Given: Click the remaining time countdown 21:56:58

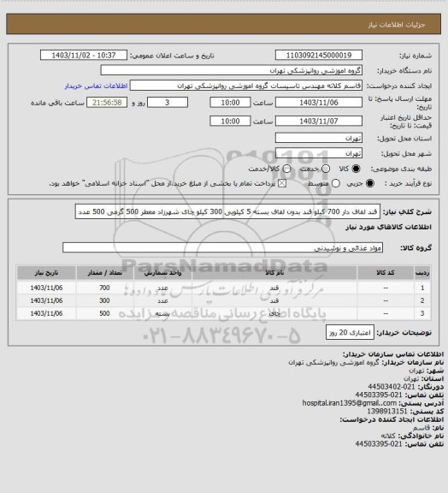Looking at the screenshot, I should (x=107, y=103).
